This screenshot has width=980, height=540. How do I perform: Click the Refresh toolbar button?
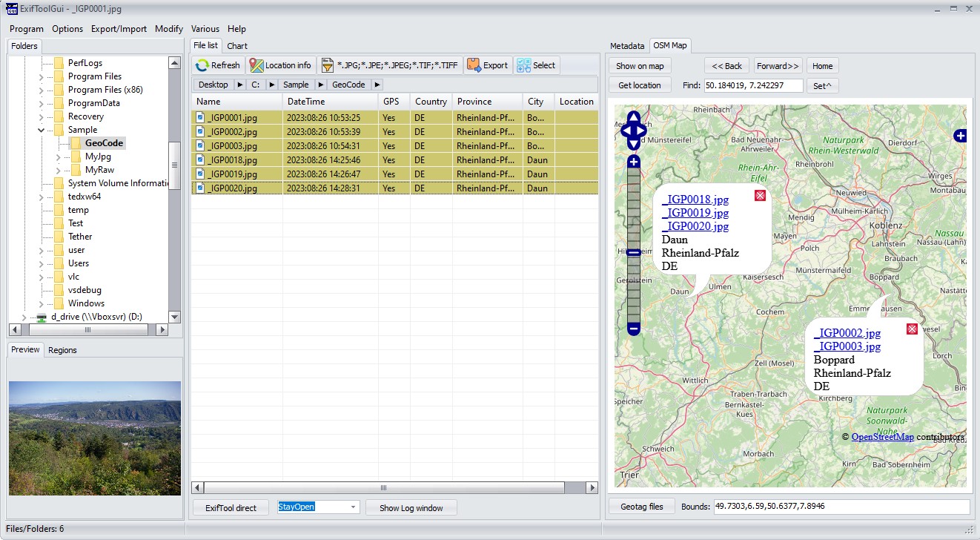[218, 65]
